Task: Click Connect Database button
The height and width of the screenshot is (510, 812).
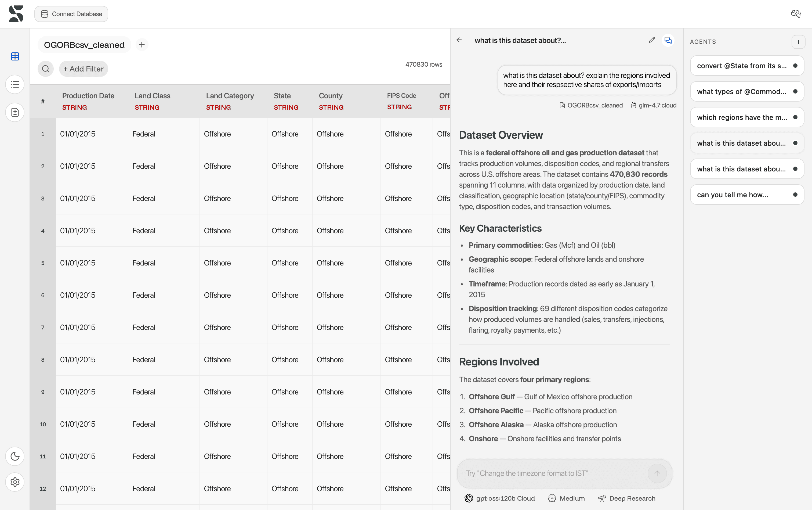Action: [71, 14]
